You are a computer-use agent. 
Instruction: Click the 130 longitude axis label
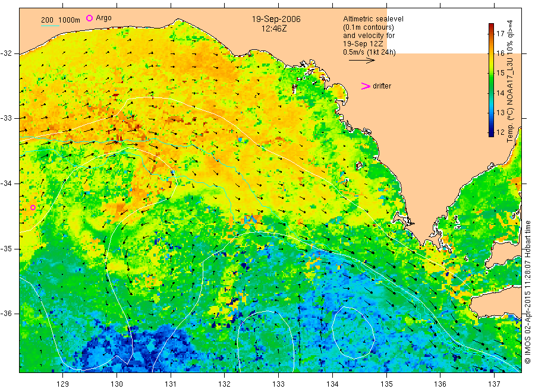click(x=117, y=384)
